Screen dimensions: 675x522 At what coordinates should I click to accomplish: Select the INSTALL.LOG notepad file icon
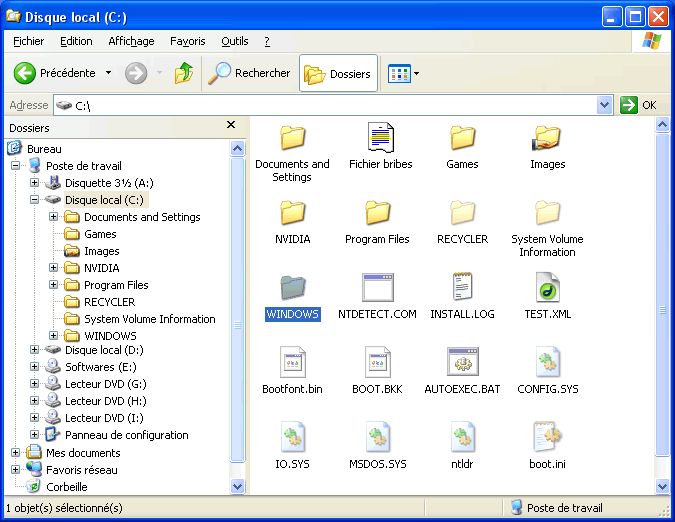pyautogui.click(x=463, y=287)
